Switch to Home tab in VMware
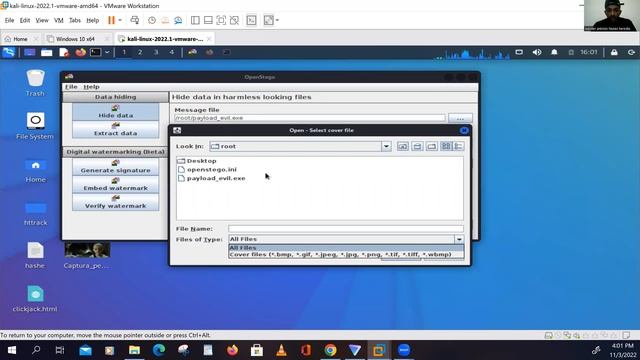 click(20, 39)
